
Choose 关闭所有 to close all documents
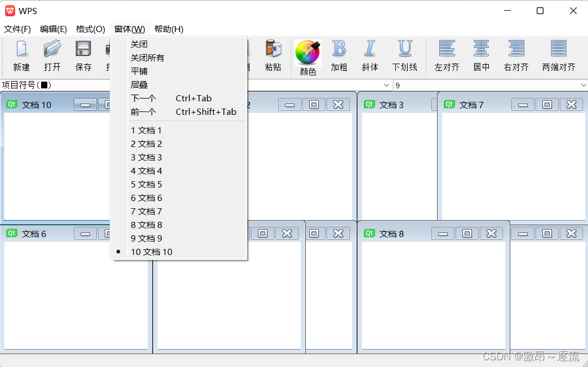(147, 57)
